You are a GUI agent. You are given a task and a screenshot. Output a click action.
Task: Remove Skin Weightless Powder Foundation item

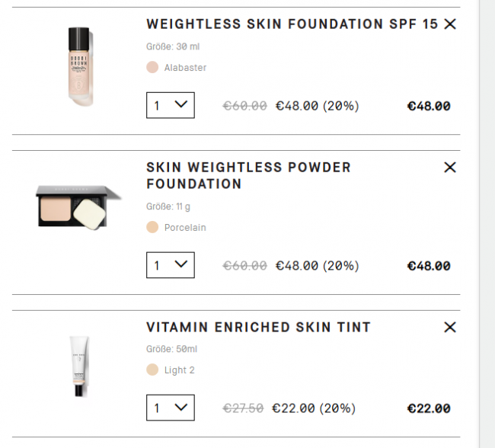(x=450, y=167)
